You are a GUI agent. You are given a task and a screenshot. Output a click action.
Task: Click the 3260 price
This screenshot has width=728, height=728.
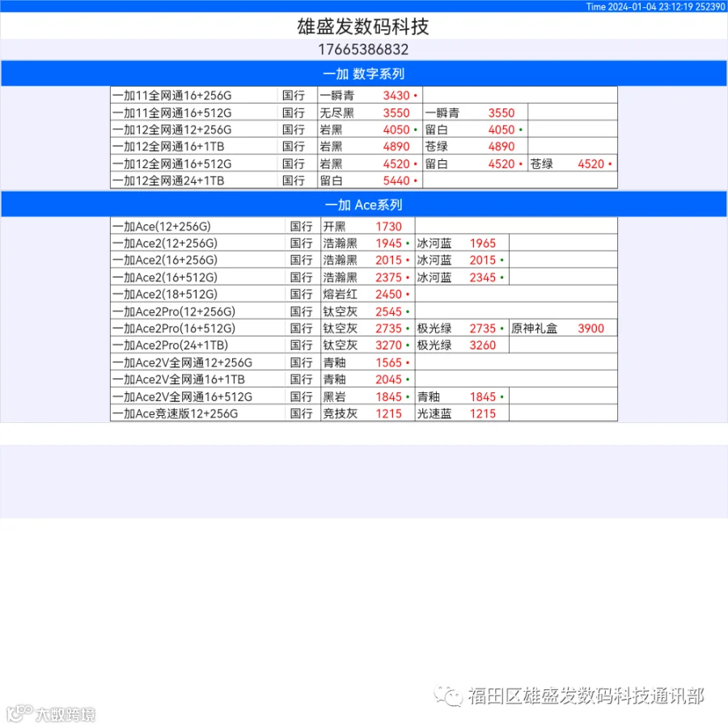click(482, 345)
